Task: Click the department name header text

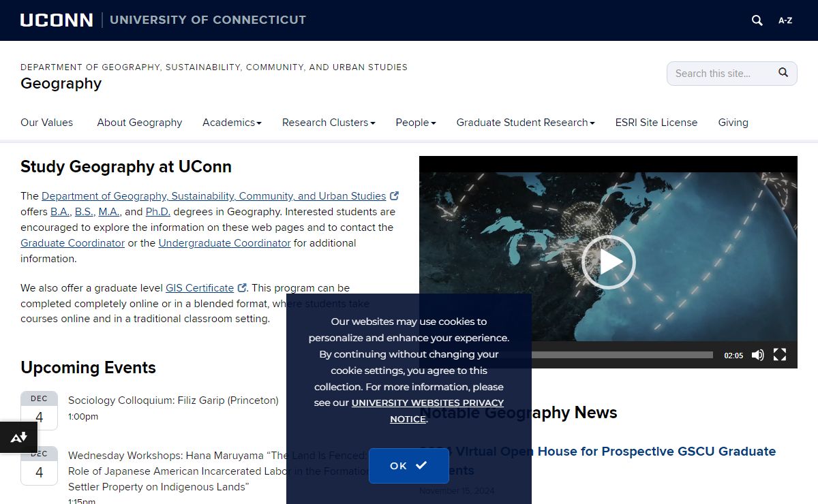Action: click(x=214, y=67)
